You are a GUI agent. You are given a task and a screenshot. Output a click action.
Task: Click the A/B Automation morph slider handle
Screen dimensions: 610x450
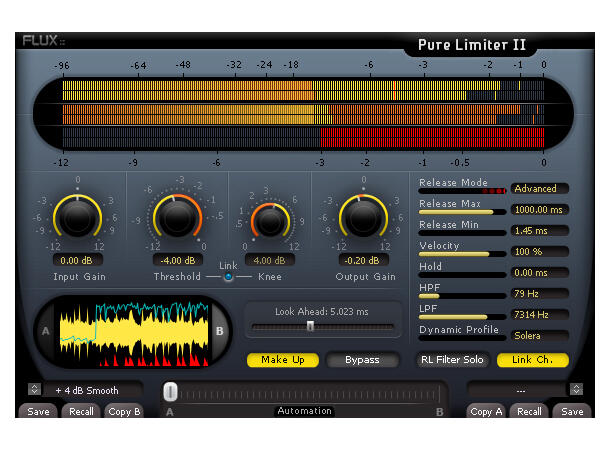click(170, 392)
